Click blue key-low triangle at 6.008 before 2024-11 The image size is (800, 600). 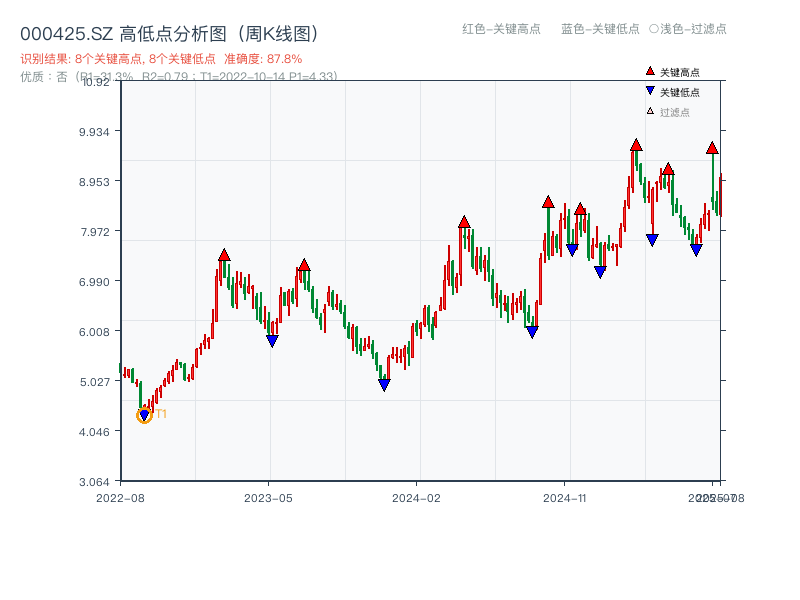[532, 333]
